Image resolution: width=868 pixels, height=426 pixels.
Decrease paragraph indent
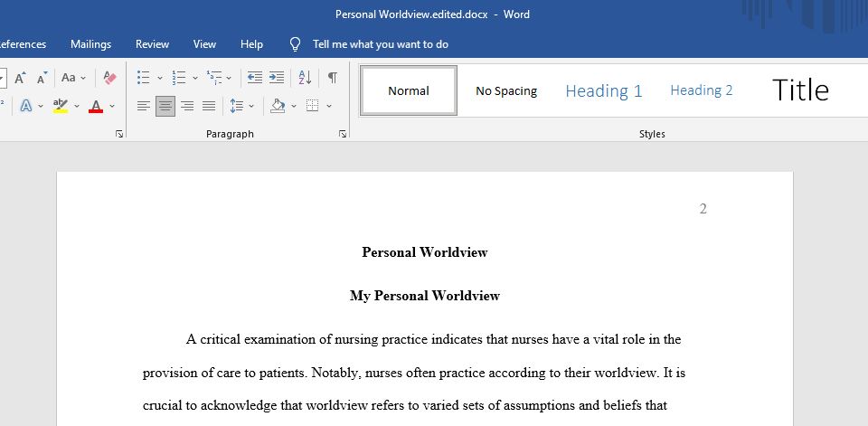click(255, 78)
